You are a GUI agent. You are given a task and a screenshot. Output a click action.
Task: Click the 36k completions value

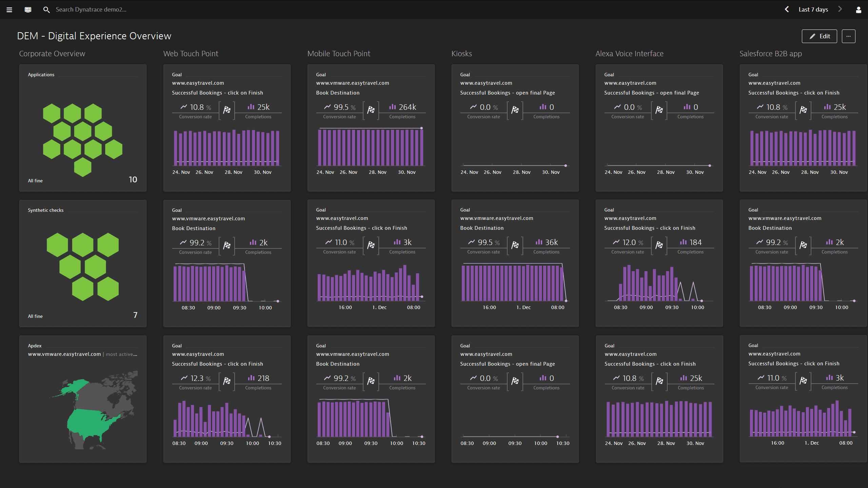552,242
